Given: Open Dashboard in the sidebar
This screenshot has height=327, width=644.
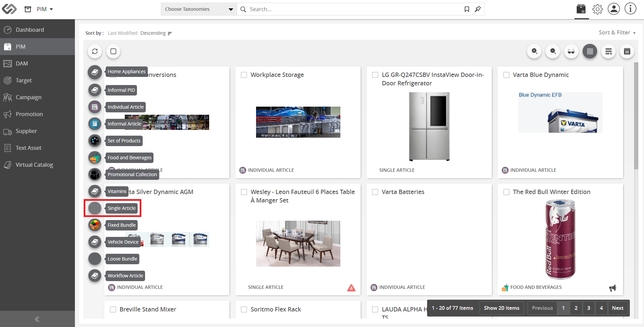Looking at the screenshot, I should [37, 30].
